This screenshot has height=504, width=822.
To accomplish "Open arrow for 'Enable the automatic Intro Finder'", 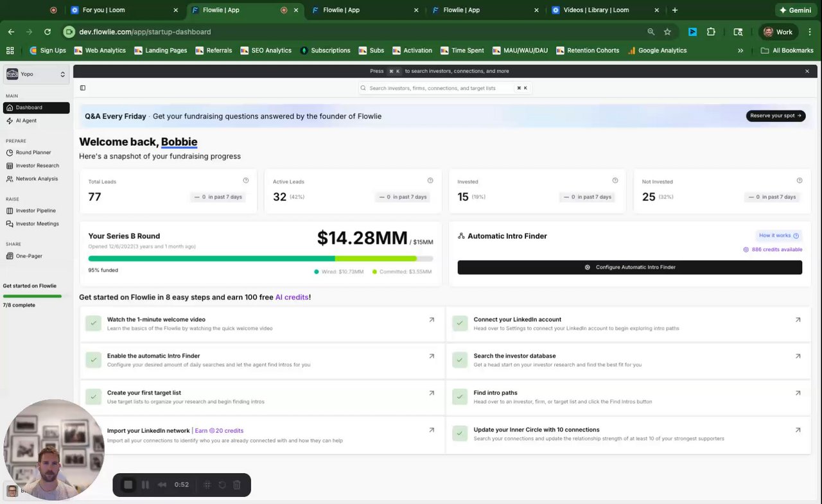I will coord(432,356).
